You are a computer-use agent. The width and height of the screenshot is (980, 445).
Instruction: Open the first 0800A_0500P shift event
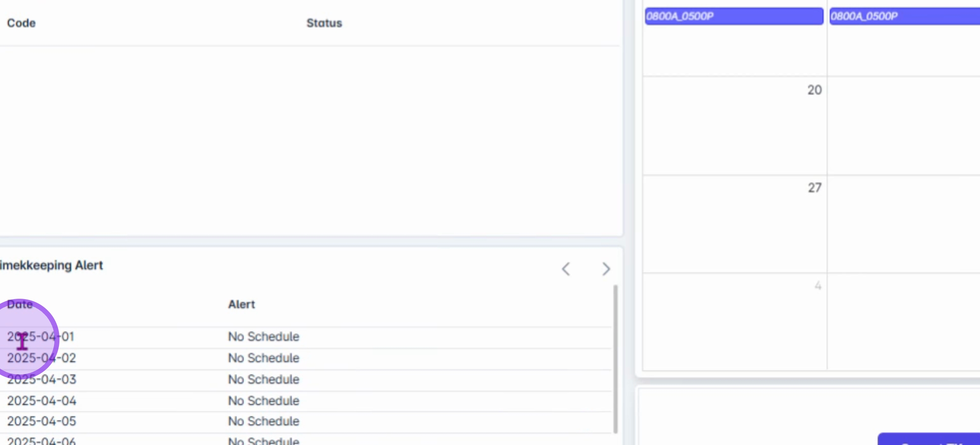point(734,16)
